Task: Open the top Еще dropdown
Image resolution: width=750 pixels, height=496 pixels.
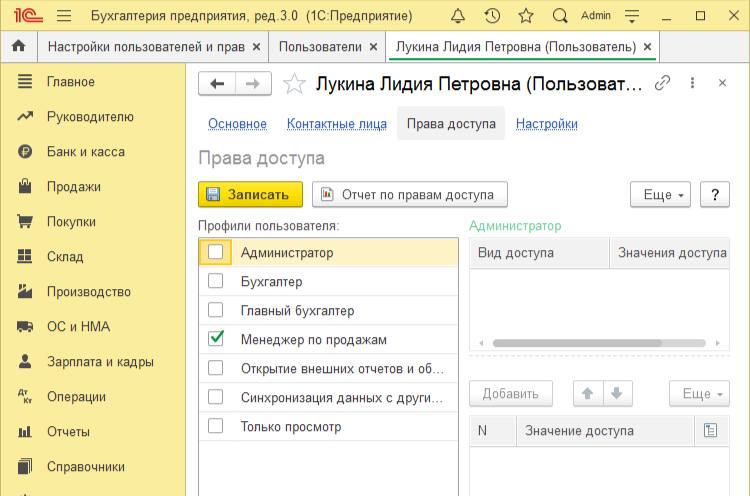Action: pyautogui.click(x=661, y=195)
